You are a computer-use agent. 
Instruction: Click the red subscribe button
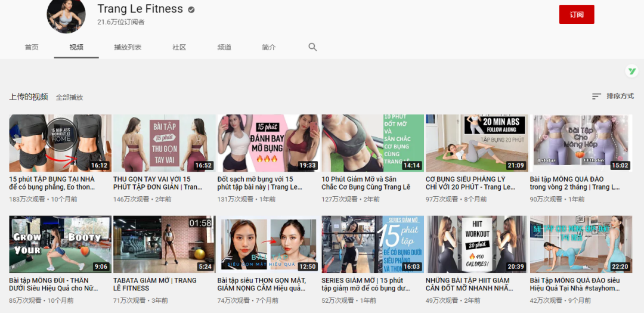tap(577, 14)
